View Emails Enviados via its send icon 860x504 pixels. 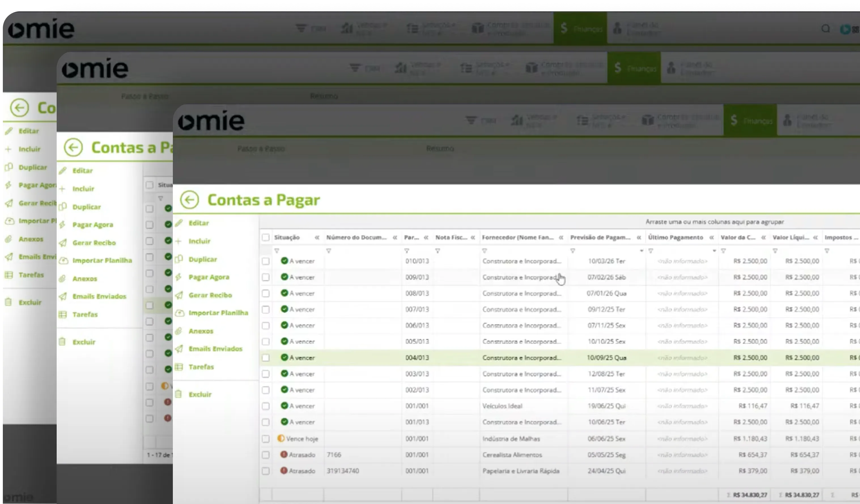(180, 349)
